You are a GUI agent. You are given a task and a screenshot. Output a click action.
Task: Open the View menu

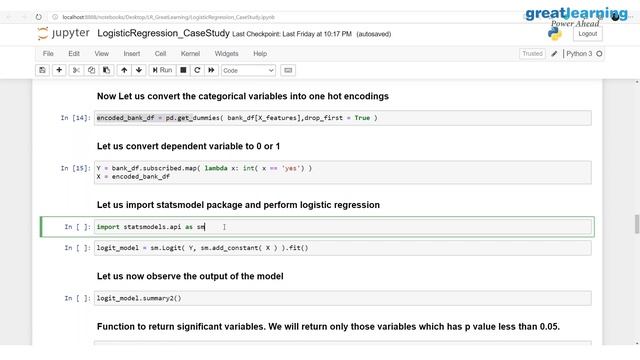[x=102, y=53]
